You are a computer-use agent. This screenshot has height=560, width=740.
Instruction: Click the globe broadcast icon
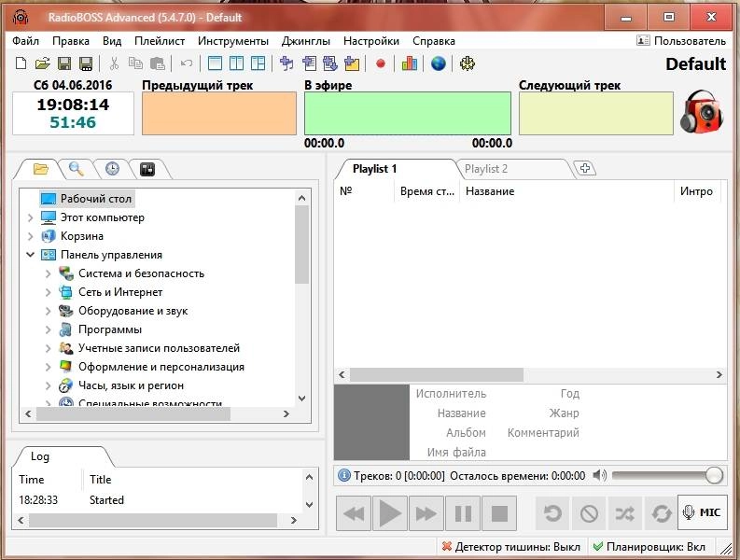pos(439,63)
